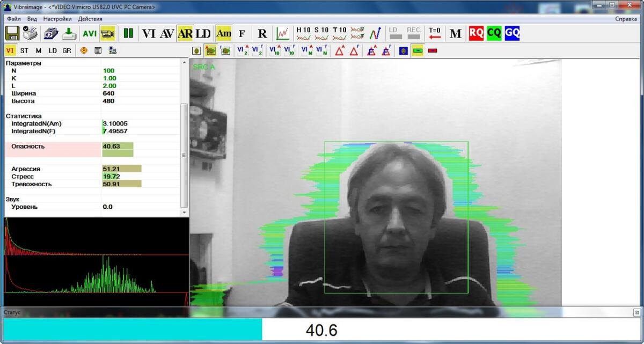Pause capture with the green pause button
Viewport: 644px width, 344px height.
tap(128, 33)
